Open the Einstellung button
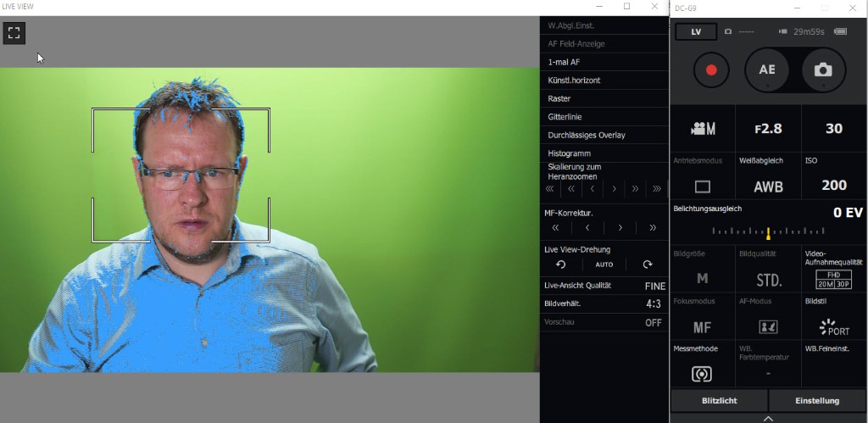The image size is (868, 423). (x=817, y=401)
